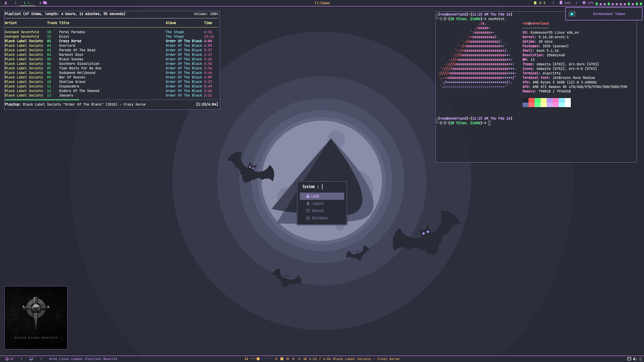Screen dimensions: 644x362
Task: Click the calendar tray icon at bottom right
Action: [629, 359]
